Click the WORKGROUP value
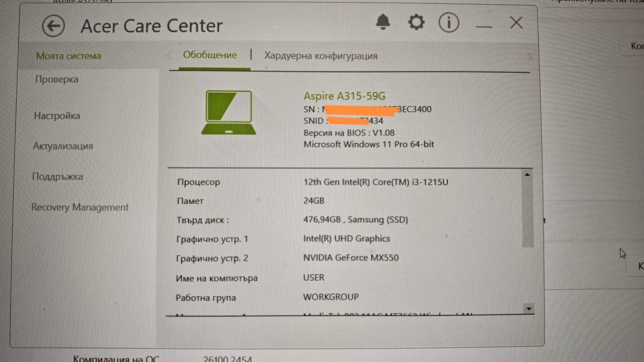This screenshot has height=362, width=644. tap(331, 297)
